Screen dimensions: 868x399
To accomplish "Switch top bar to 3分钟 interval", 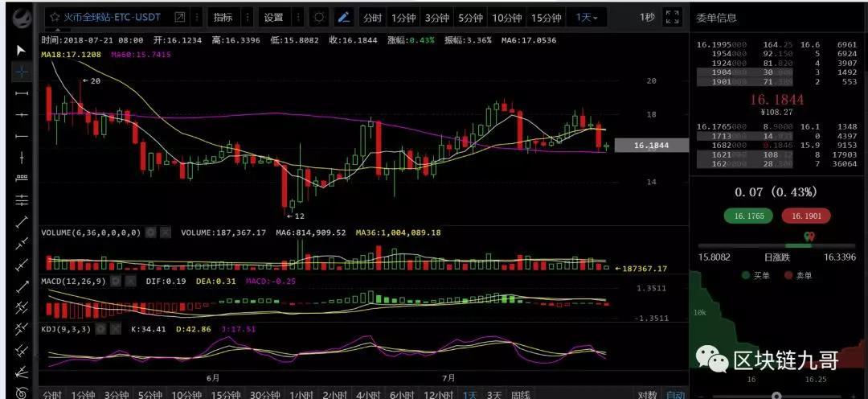I will click(436, 18).
